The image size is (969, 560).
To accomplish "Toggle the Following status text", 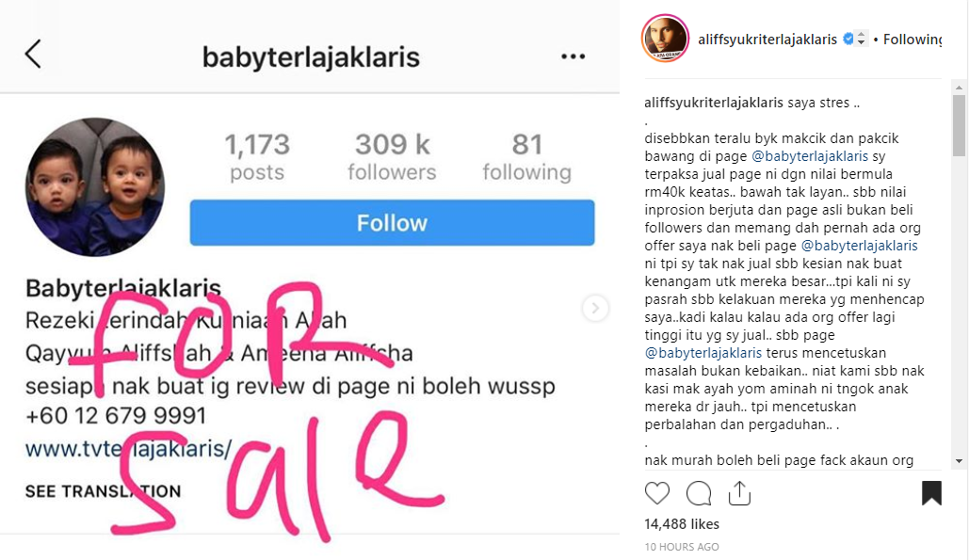I will coord(912,40).
